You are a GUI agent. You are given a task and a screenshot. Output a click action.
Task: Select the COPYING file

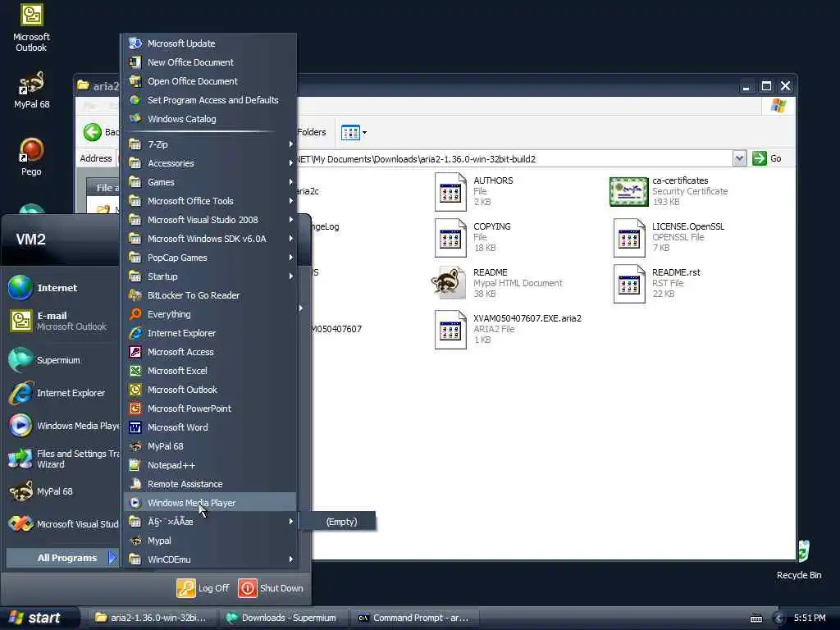(473, 237)
